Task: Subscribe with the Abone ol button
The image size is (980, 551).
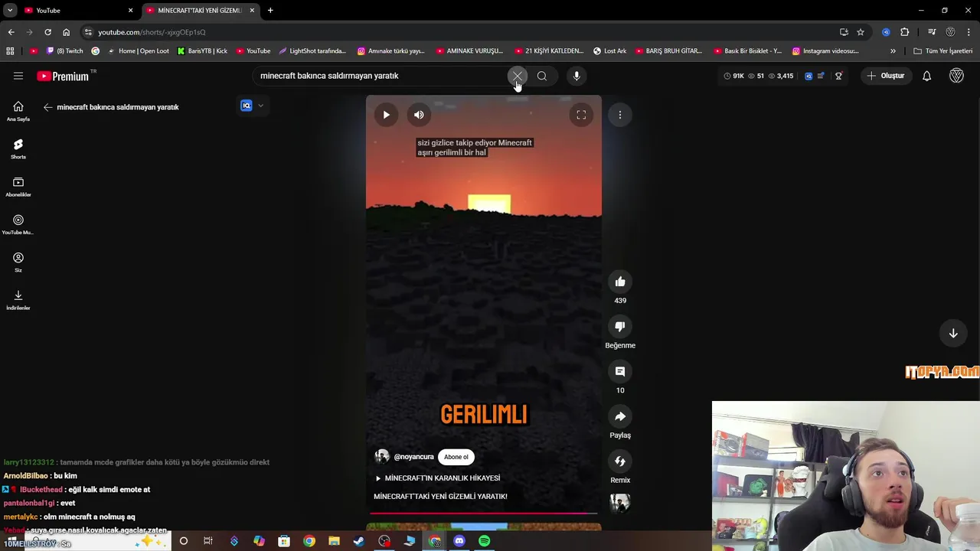Action: pyautogui.click(x=456, y=457)
